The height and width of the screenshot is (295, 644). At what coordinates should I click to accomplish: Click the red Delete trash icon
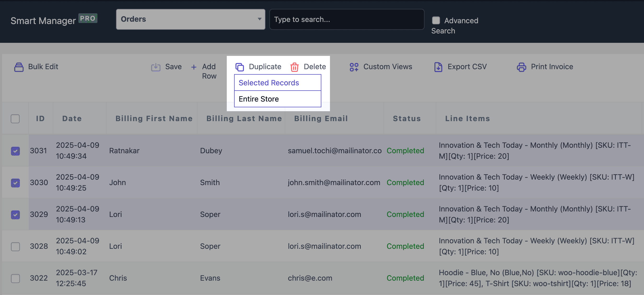tap(294, 67)
